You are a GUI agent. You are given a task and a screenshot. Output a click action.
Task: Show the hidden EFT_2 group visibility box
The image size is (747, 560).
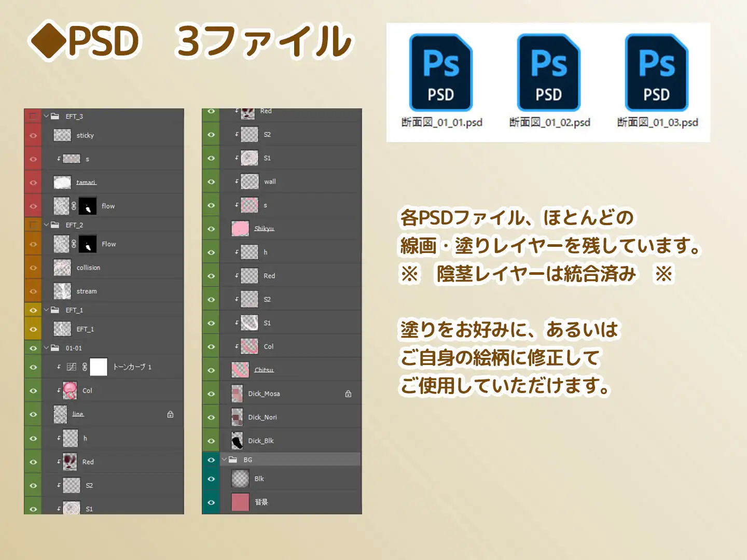point(33,225)
